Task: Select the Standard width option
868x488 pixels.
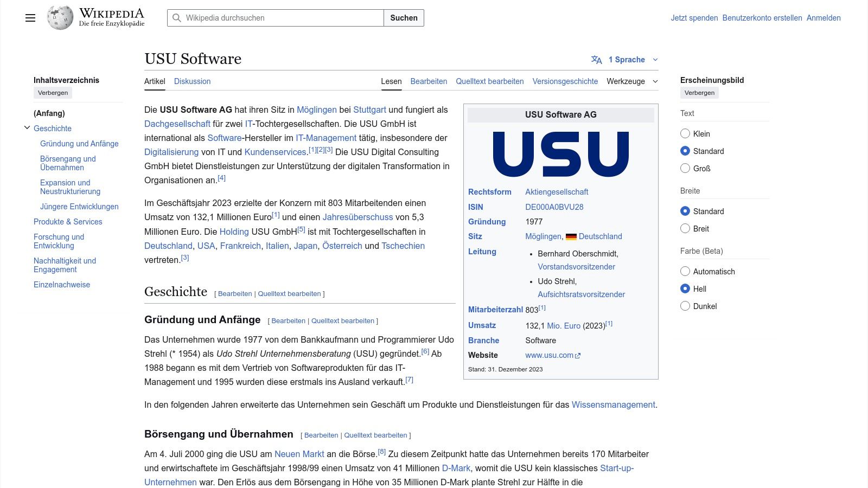Action: (x=685, y=211)
